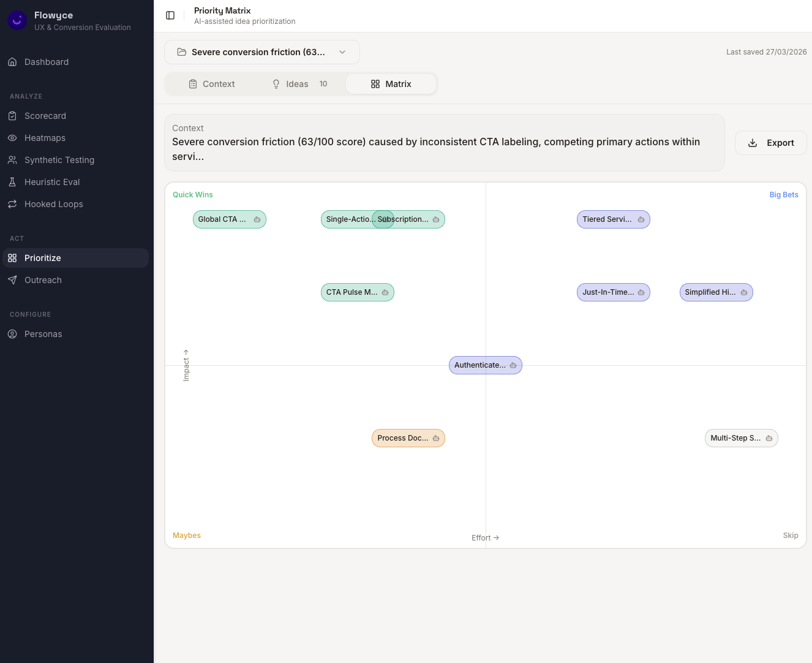
Task: Select the CTA Pulse M... idea chip
Action: click(x=358, y=292)
